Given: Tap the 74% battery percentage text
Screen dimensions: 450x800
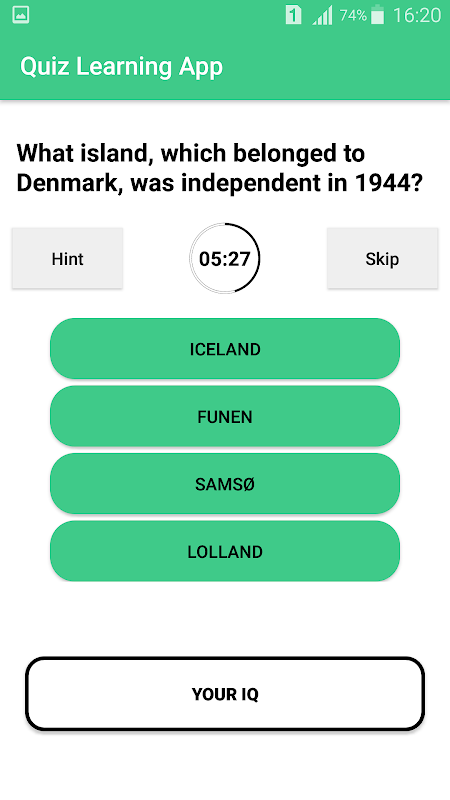Looking at the screenshot, I should point(353,16).
